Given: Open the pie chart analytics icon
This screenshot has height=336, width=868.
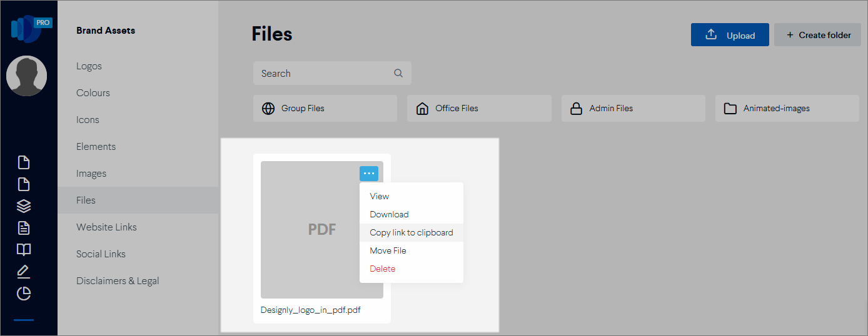Looking at the screenshot, I should (x=24, y=294).
